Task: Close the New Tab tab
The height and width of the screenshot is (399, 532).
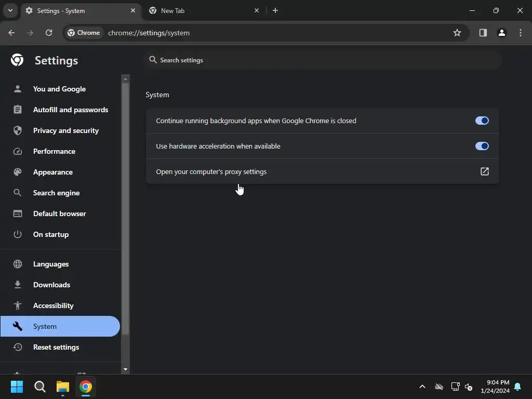Action: click(257, 10)
